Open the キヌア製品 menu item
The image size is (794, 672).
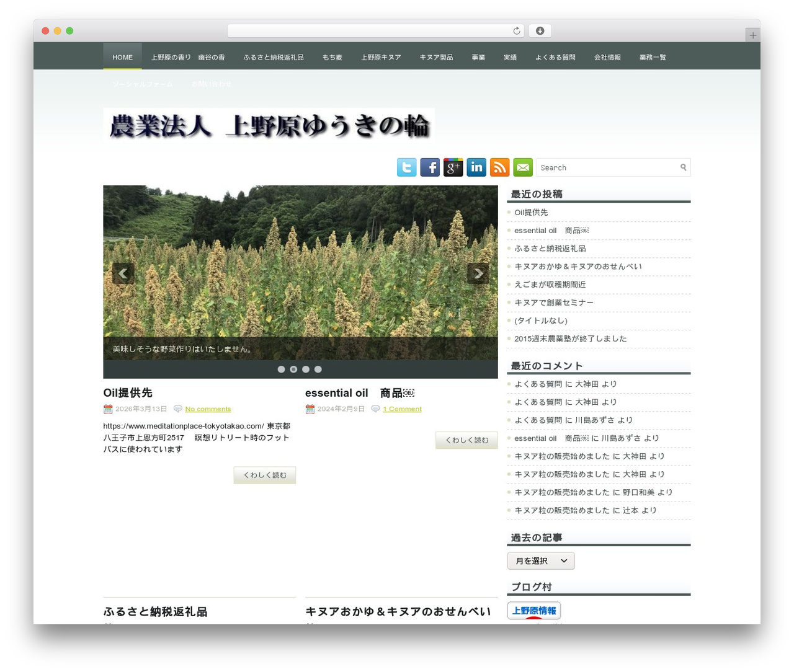pos(437,57)
